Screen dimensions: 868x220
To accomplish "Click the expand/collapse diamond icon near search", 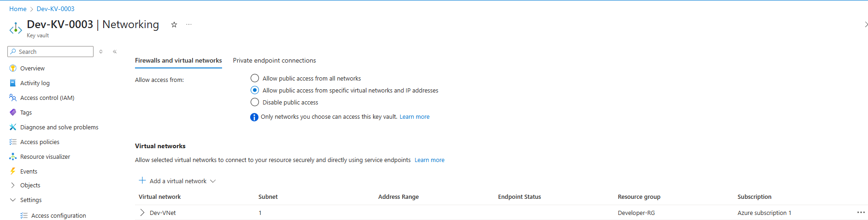I will (x=101, y=52).
